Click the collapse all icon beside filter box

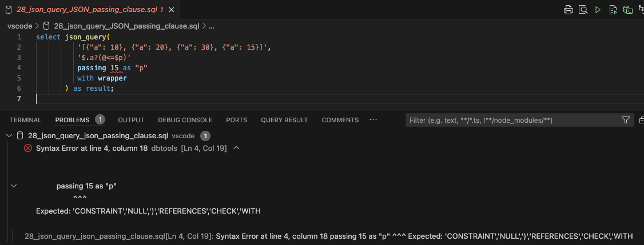[641, 120]
